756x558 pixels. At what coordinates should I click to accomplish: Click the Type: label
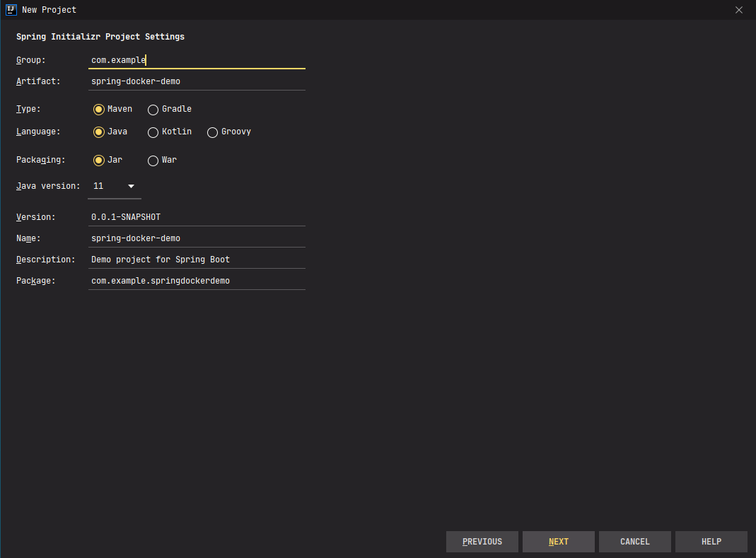(28, 109)
